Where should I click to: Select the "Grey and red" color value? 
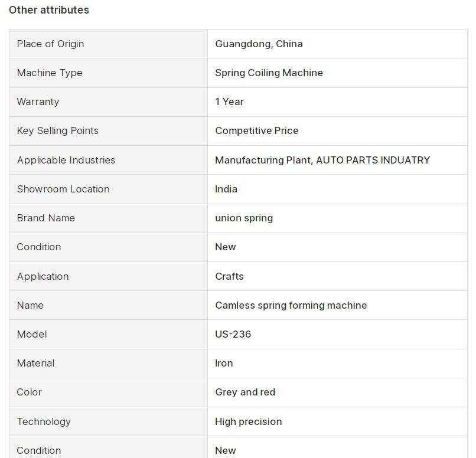point(245,392)
